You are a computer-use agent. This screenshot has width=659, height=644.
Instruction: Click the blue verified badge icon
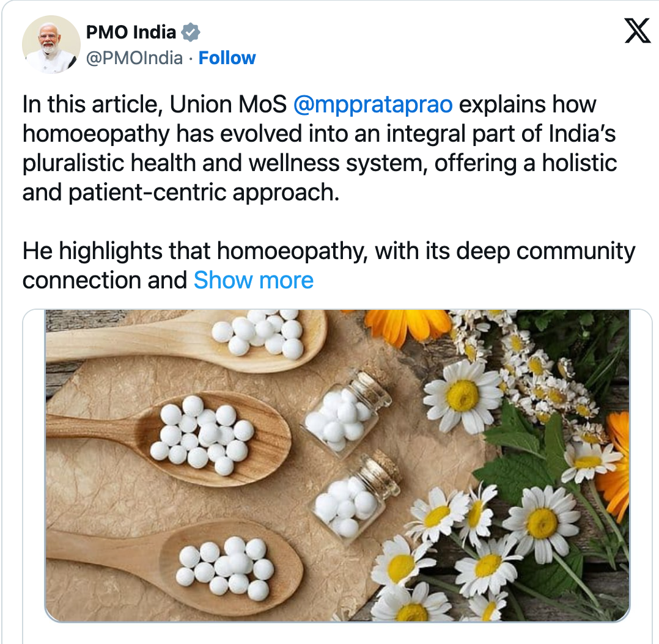191,32
